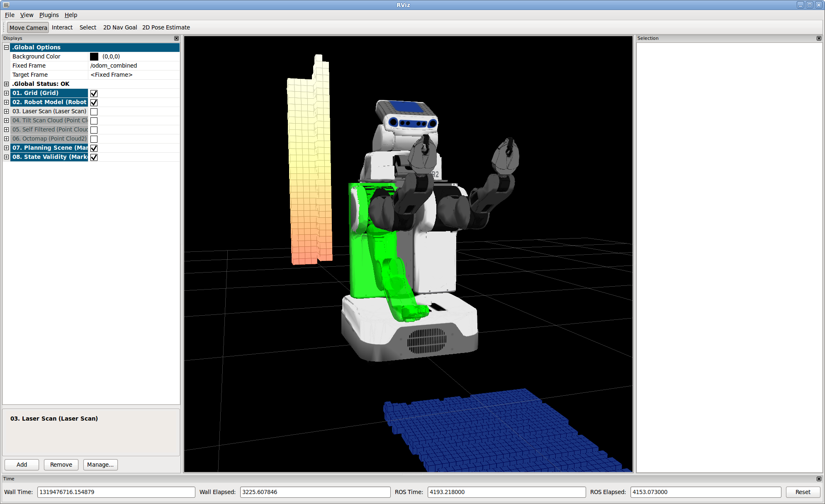825x504 pixels.
Task: Expand the 02. Robot Model node
Action: coord(6,102)
